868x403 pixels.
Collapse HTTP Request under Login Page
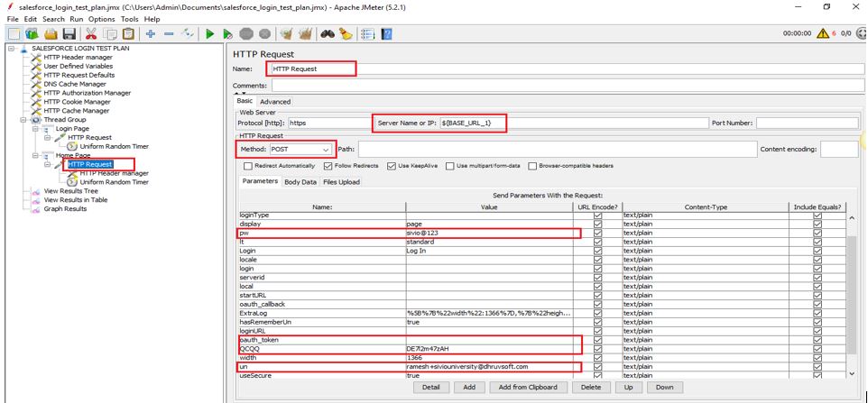click(48, 138)
